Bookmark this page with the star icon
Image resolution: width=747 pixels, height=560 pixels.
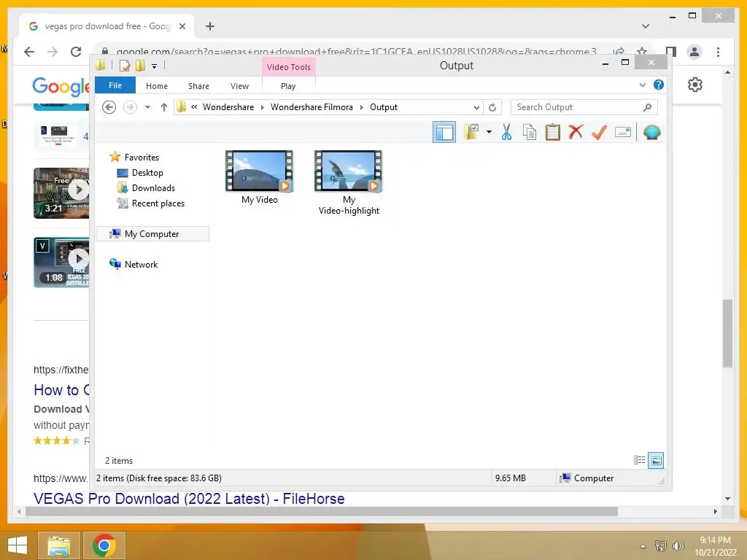pos(642,52)
